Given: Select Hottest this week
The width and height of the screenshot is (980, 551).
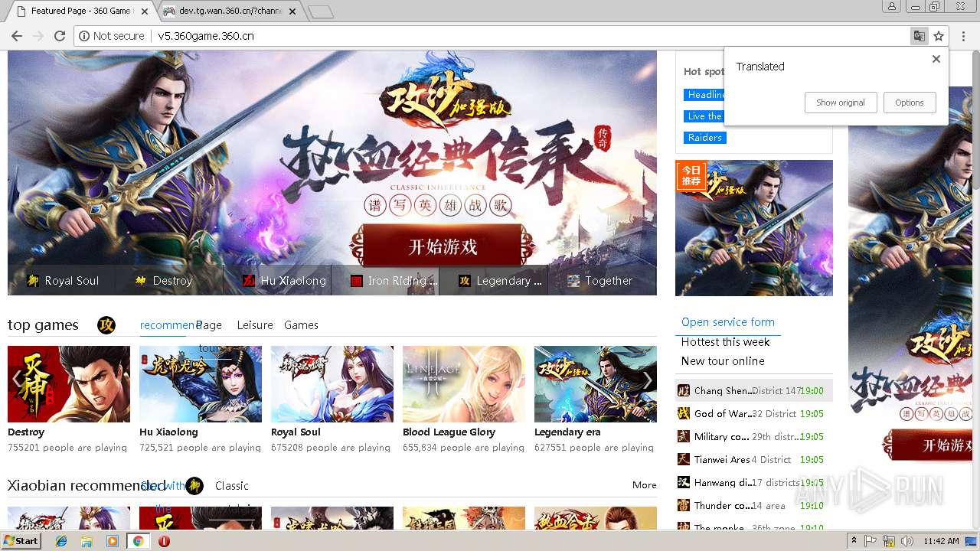Looking at the screenshot, I should [726, 342].
